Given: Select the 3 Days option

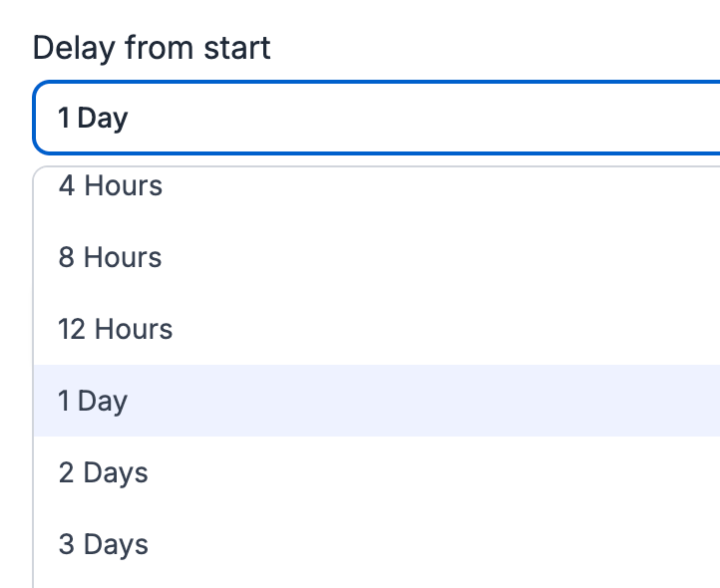Looking at the screenshot, I should pos(377,544).
